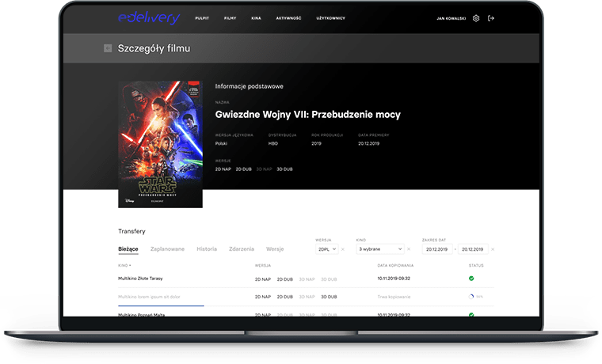Image resolution: width=602 pixels, height=364 pixels.
Task: Open the Kino '3 wybrane' dropdown
Action: [380, 249]
